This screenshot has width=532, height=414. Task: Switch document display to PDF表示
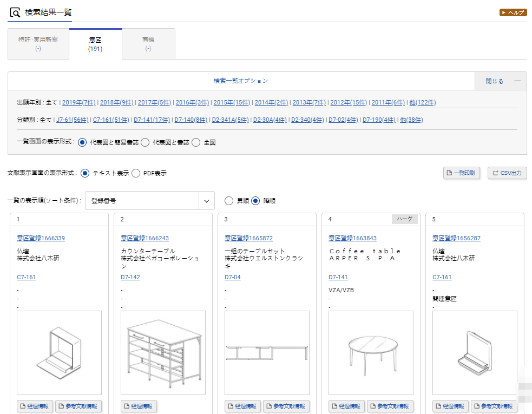click(136, 174)
